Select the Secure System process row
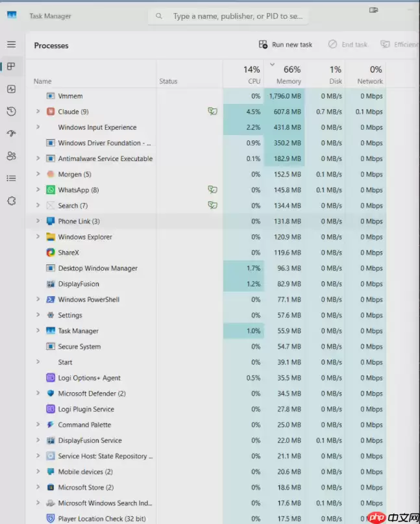The image size is (420, 524). pyautogui.click(x=206, y=346)
